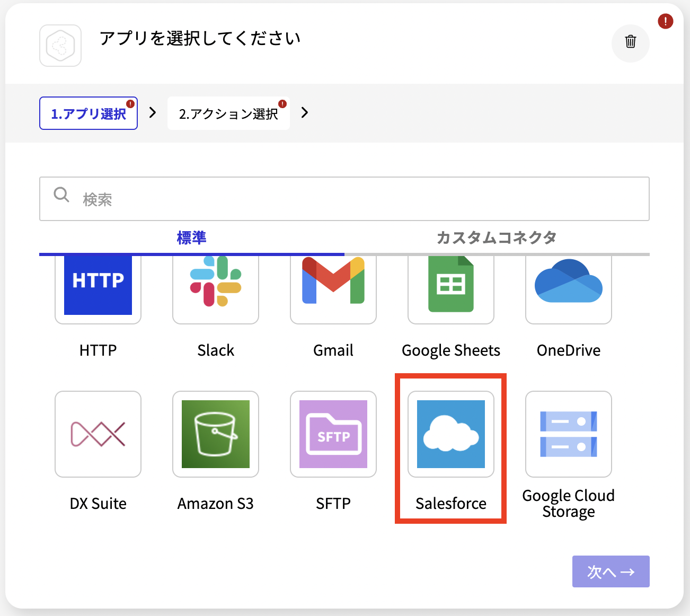The height and width of the screenshot is (616, 690).
Task: Click the chevron after アプリ選択
Action: [x=153, y=112]
